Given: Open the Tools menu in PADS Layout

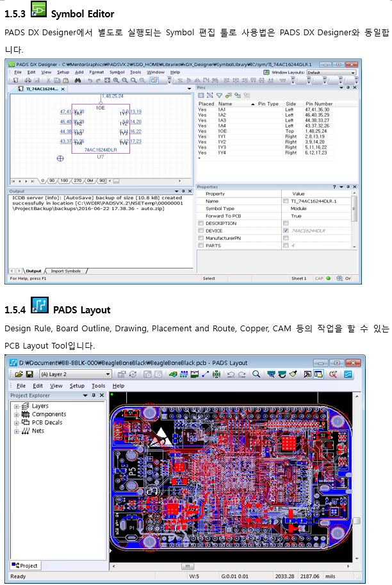Looking at the screenshot, I should click(99, 386).
